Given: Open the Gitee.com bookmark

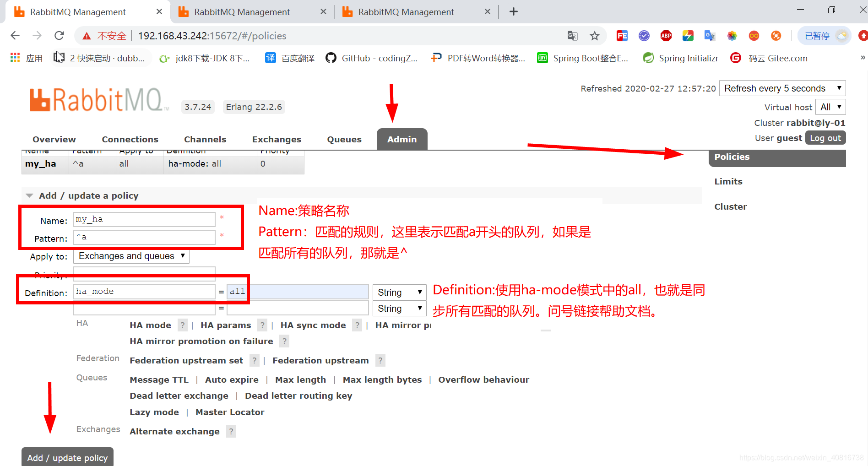Looking at the screenshot, I should pos(769,58).
